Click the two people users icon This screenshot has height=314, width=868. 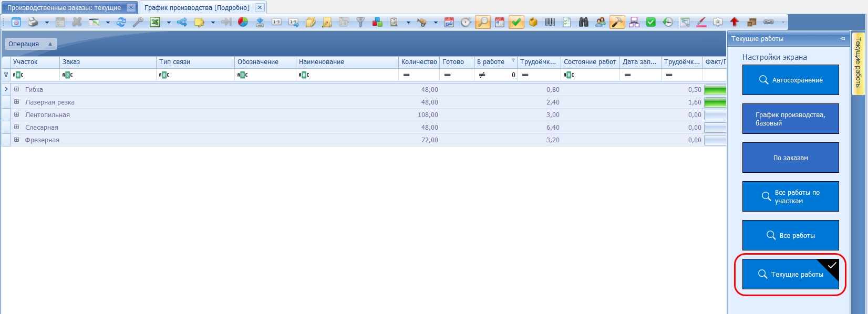tap(601, 22)
